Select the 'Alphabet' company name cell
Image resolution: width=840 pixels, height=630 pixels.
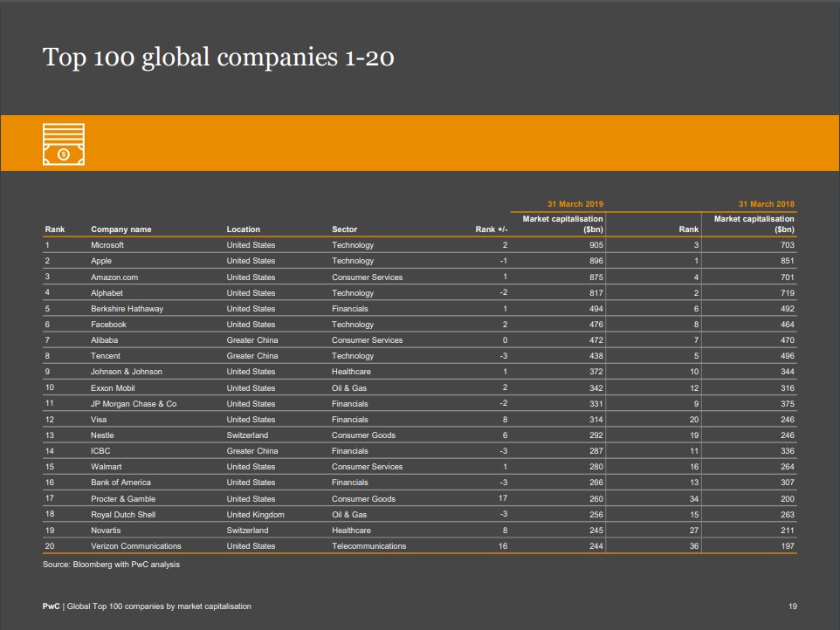pos(107,293)
